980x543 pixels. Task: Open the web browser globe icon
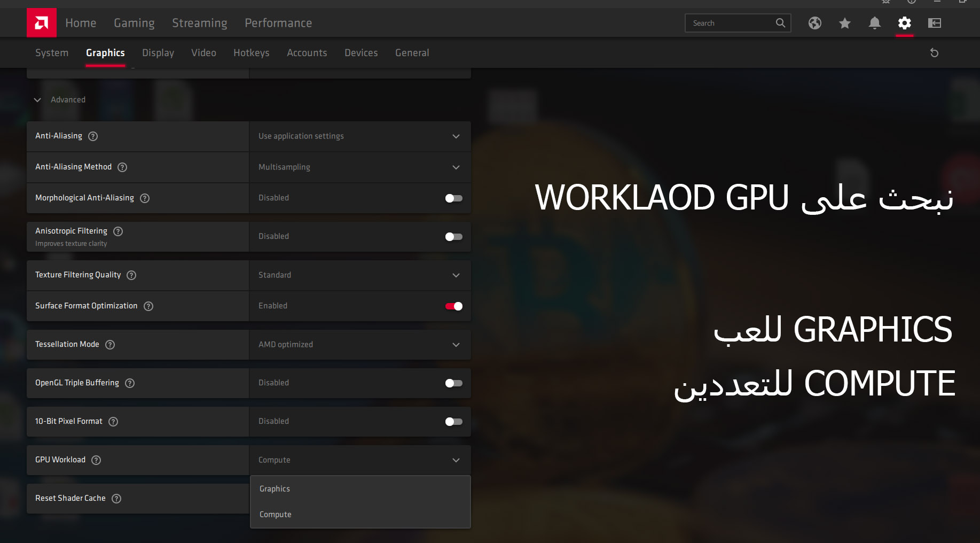pyautogui.click(x=814, y=23)
